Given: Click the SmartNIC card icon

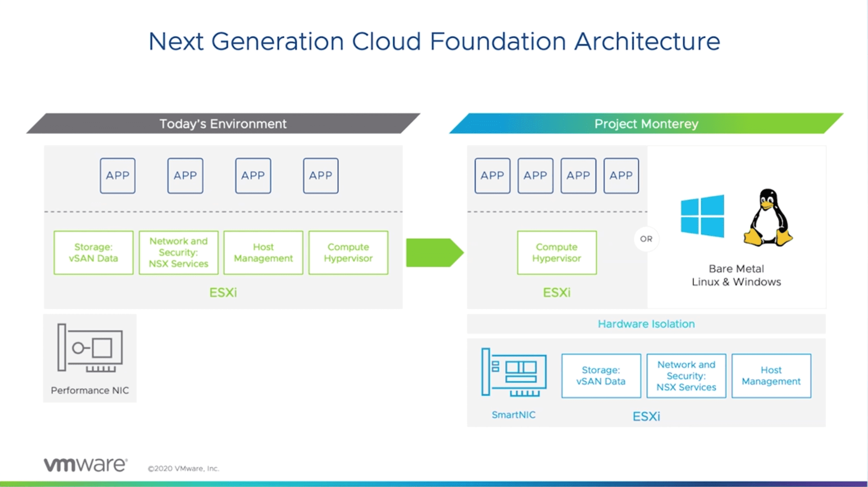Looking at the screenshot, I should pyautogui.click(x=514, y=372).
